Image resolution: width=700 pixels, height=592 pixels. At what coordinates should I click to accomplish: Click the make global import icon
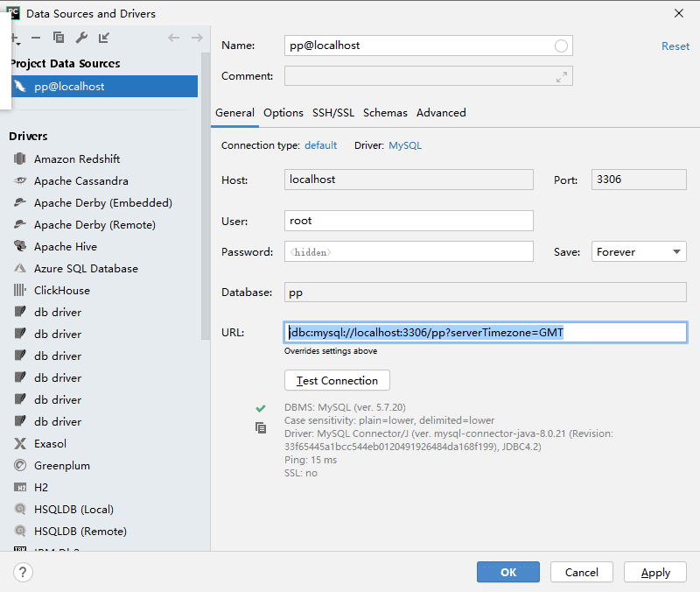(x=103, y=38)
